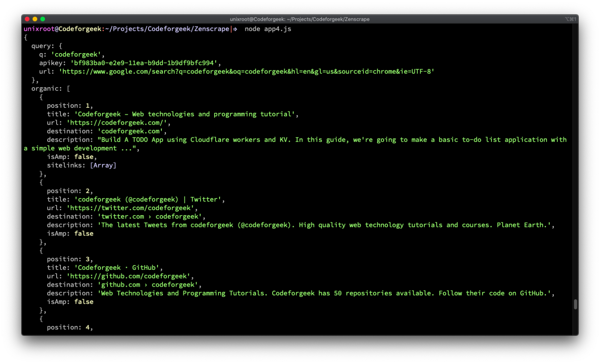
Task: Click the twitter.com/codeforgeek URL
Action: [133, 208]
